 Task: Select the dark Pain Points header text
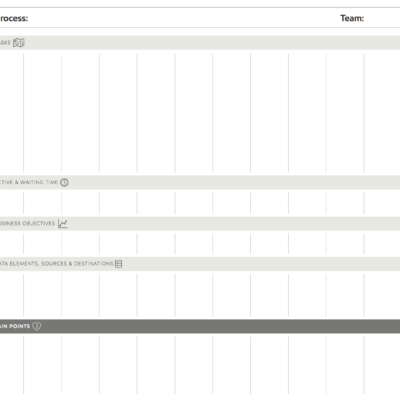15,326
